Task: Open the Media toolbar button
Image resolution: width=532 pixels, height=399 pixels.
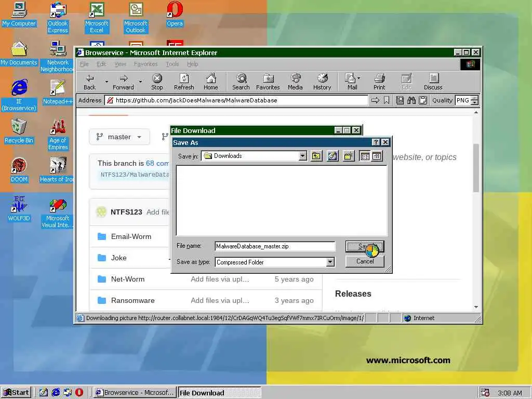Action: pos(295,82)
